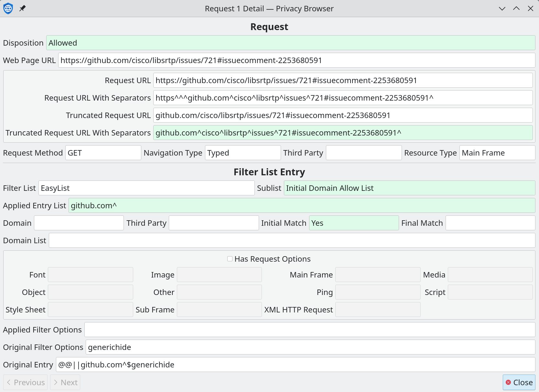Toggle the Has Request Options checkbox
The height and width of the screenshot is (392, 539).
230,259
